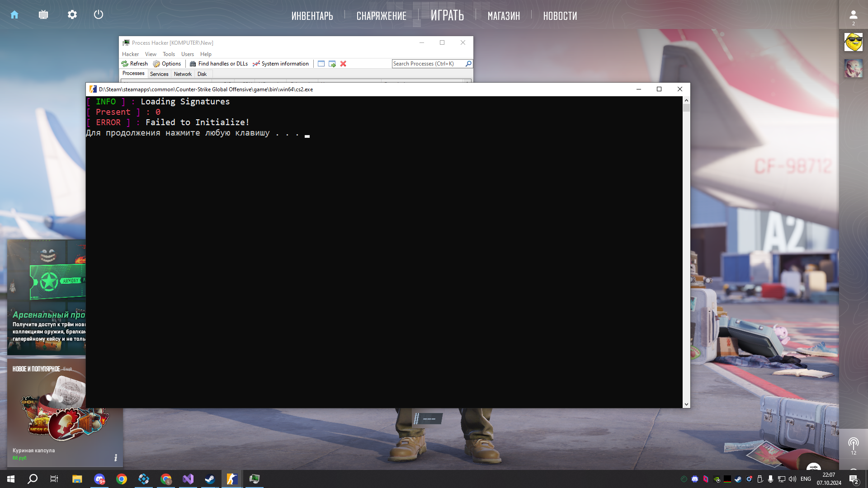Click the Discord tray icon
This screenshot has width=868, height=488.
click(x=695, y=479)
